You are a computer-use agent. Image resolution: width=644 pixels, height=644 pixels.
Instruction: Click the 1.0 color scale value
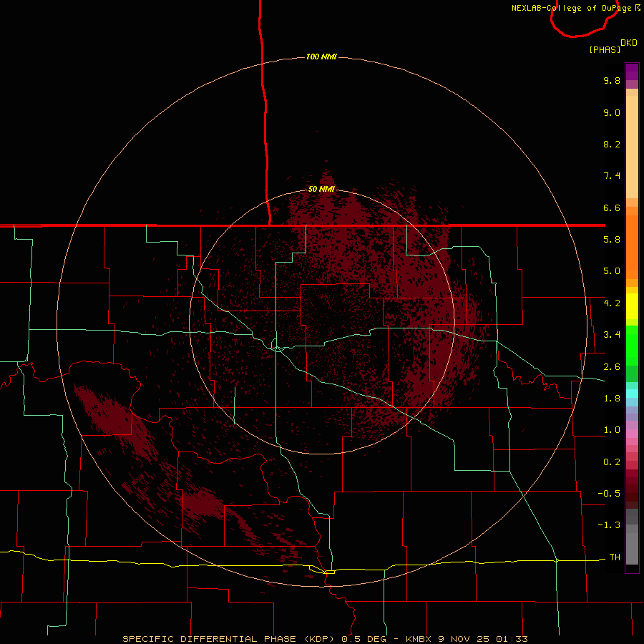click(x=612, y=430)
